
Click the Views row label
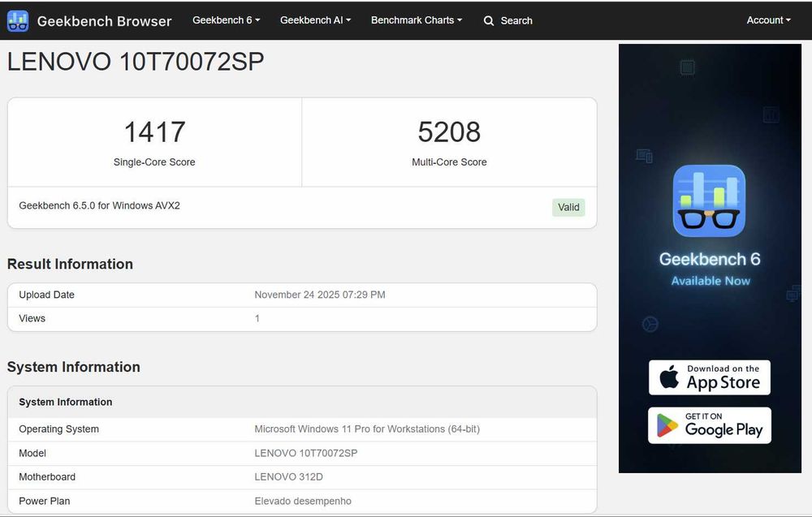32,318
